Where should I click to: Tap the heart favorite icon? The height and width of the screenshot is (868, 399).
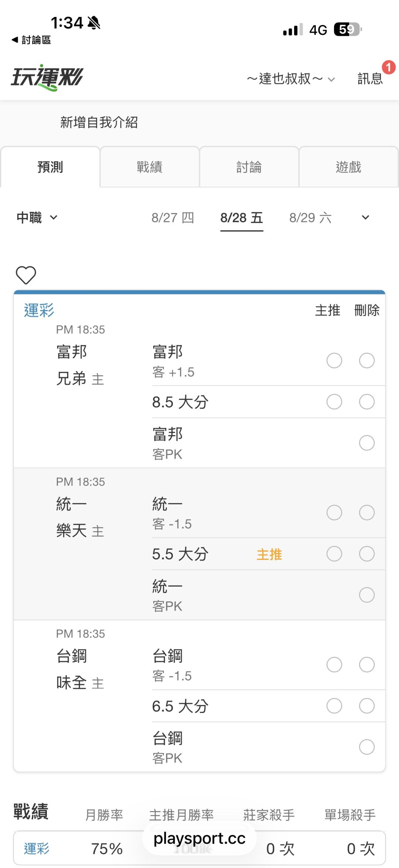[26, 275]
